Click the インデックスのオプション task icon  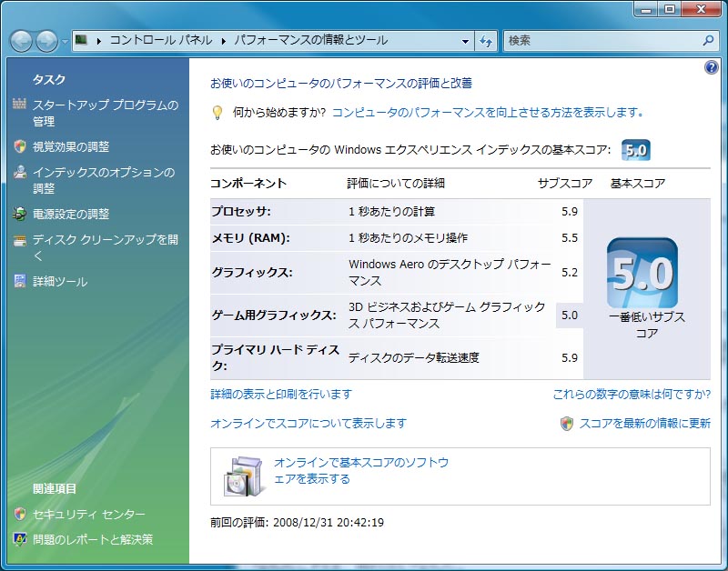pyautogui.click(x=19, y=172)
